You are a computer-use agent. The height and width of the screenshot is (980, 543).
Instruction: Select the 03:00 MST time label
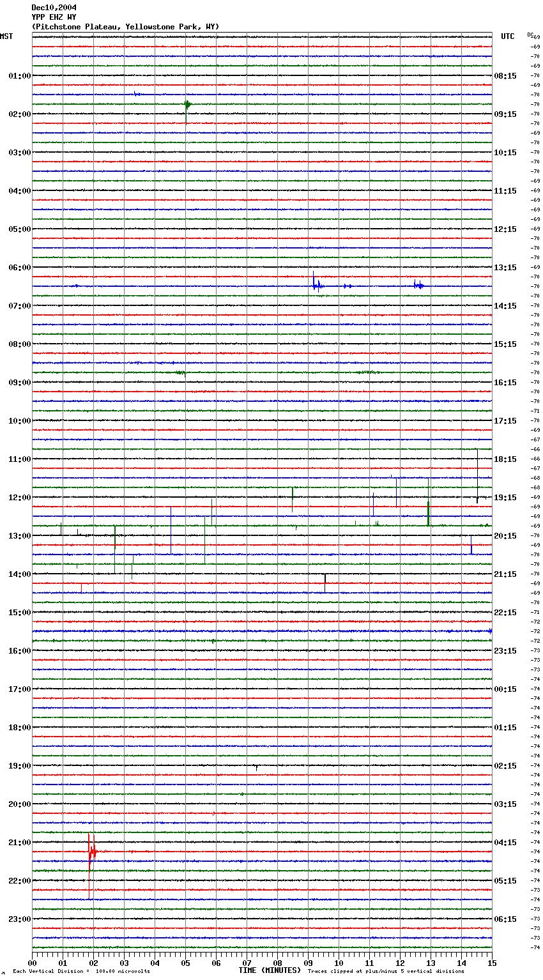[20, 153]
